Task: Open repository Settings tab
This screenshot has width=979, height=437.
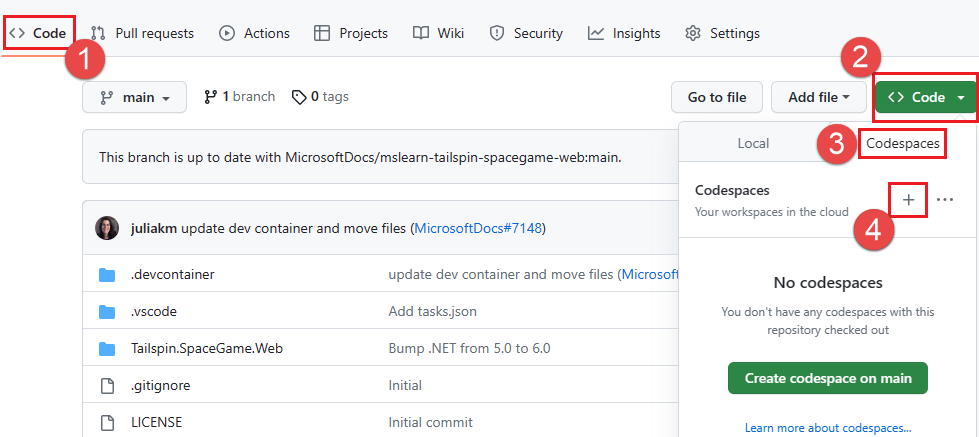Action: pos(722,33)
